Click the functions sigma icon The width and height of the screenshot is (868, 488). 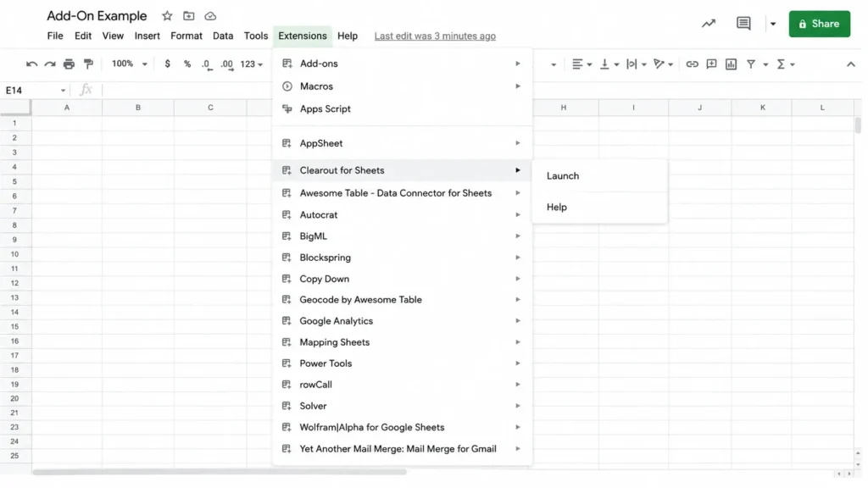(781, 64)
